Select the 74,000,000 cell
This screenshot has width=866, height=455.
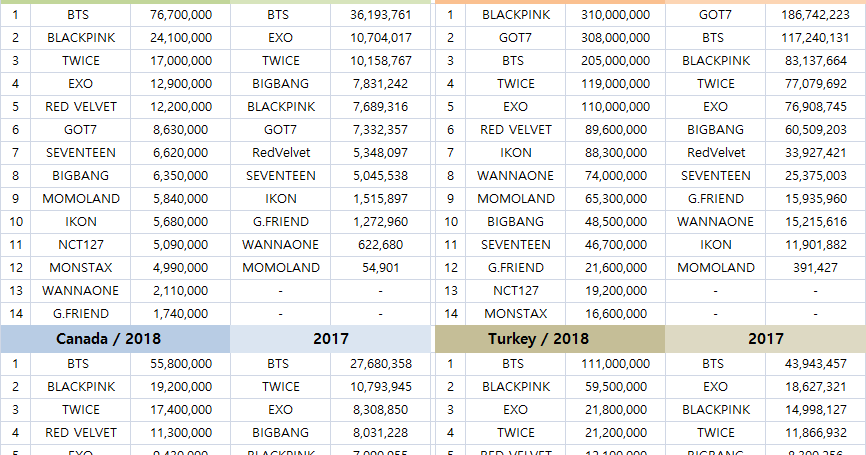pyautogui.click(x=616, y=176)
